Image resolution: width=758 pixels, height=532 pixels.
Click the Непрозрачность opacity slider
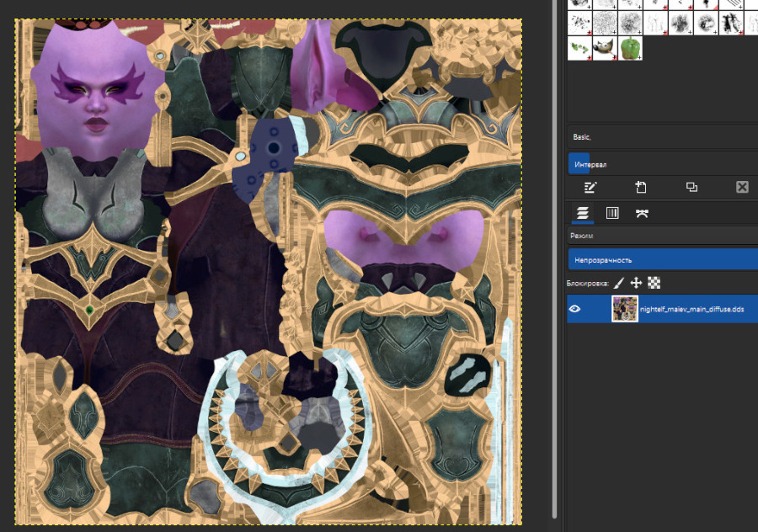[662, 260]
